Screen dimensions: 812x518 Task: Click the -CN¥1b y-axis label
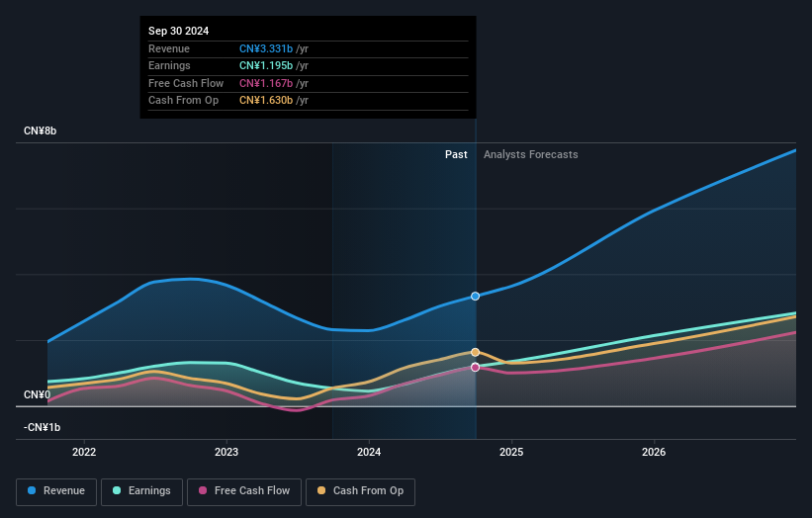[42, 427]
